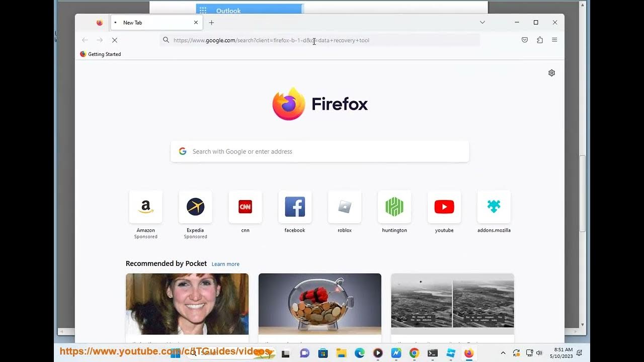Show hidden system tray icons
Viewport: 644px width, 362px height.
(x=503, y=353)
